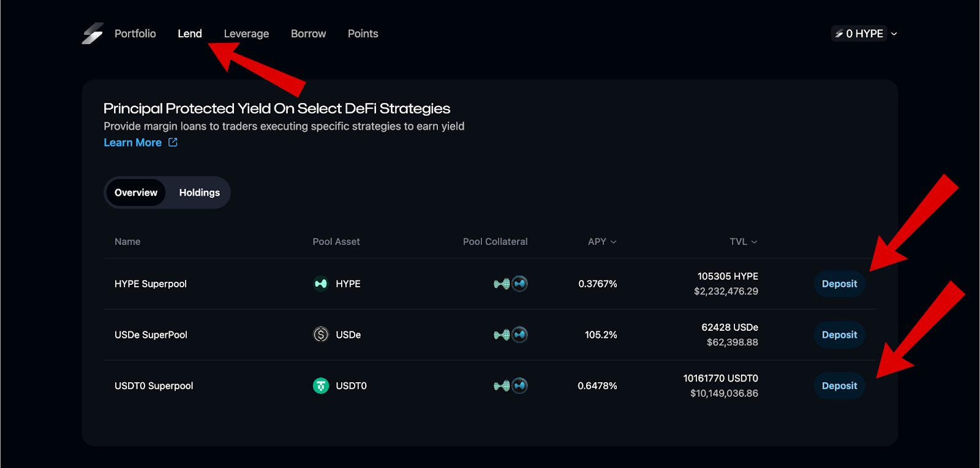
Task: Click the $10,149,036.86 TVL amount
Action: point(724,393)
